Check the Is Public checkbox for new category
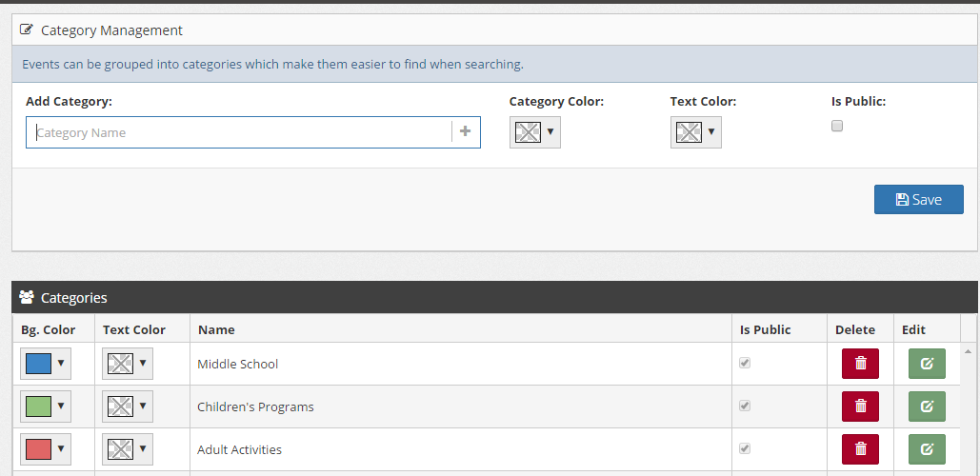Image resolution: width=980 pixels, height=476 pixels. (837, 126)
